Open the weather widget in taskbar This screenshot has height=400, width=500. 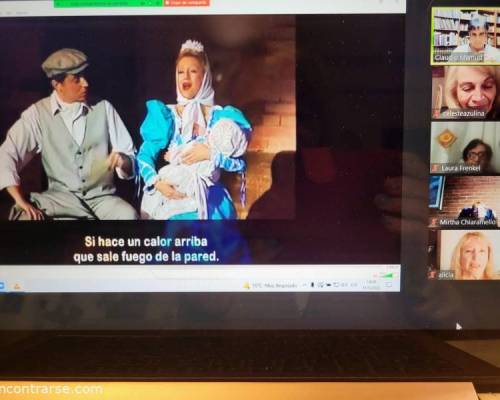point(270,286)
